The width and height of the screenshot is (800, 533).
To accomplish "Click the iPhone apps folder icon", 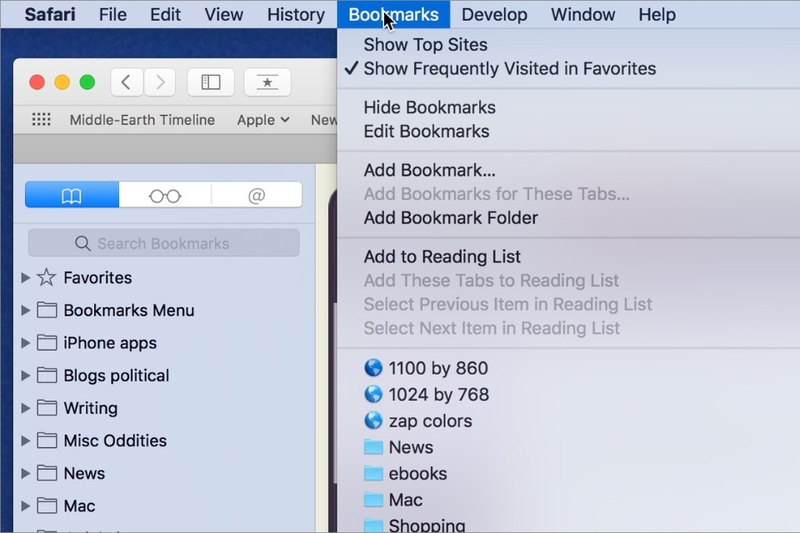I will tap(47, 343).
